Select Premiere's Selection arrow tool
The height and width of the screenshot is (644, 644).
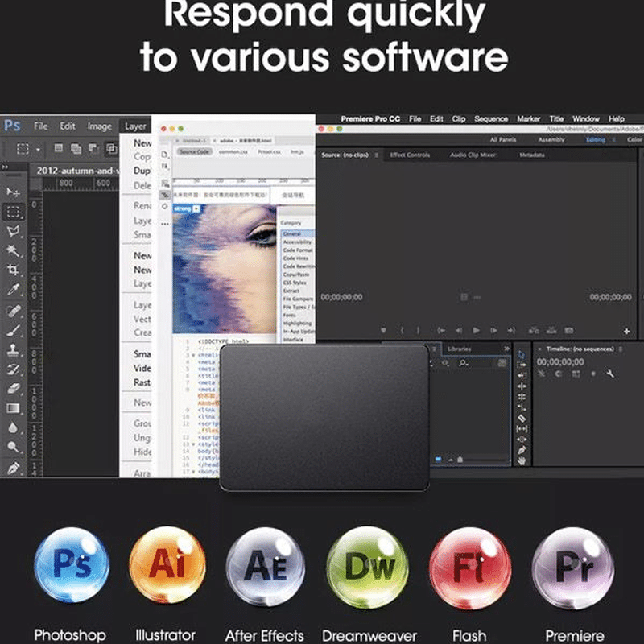pyautogui.click(x=521, y=354)
